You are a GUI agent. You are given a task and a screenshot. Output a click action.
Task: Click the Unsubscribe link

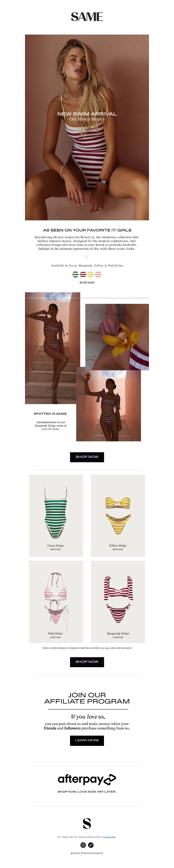tap(109, 837)
